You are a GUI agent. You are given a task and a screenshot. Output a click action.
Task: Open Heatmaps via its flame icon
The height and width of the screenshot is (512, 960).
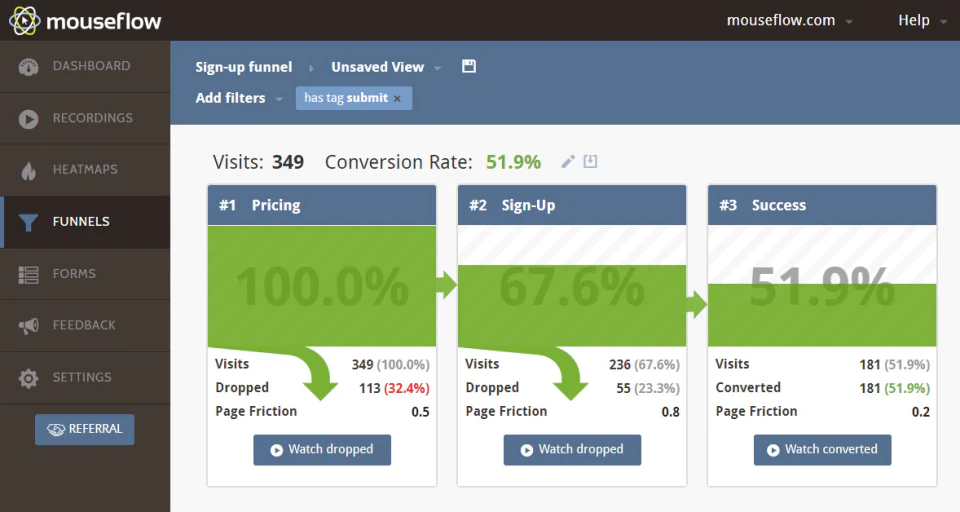click(28, 170)
